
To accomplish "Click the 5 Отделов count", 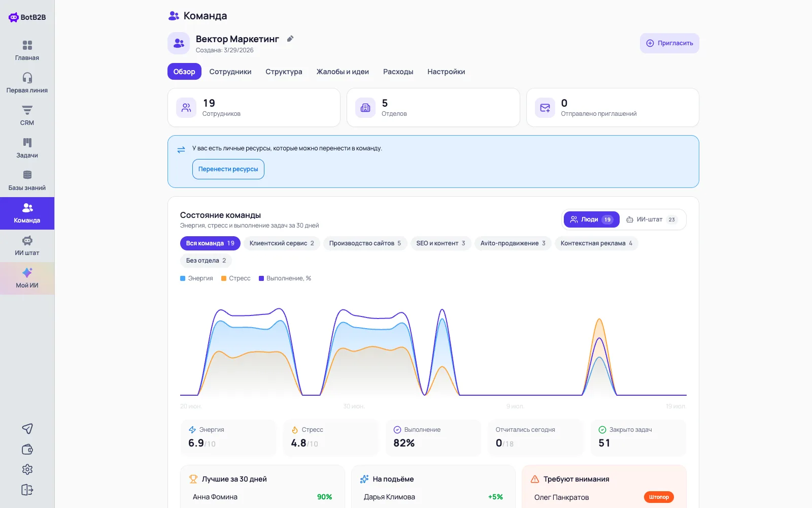I will [x=385, y=103].
